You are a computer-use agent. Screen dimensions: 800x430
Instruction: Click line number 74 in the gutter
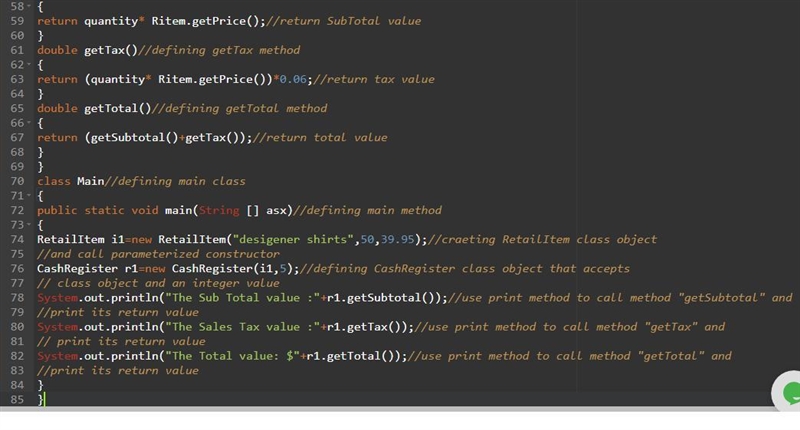17,240
